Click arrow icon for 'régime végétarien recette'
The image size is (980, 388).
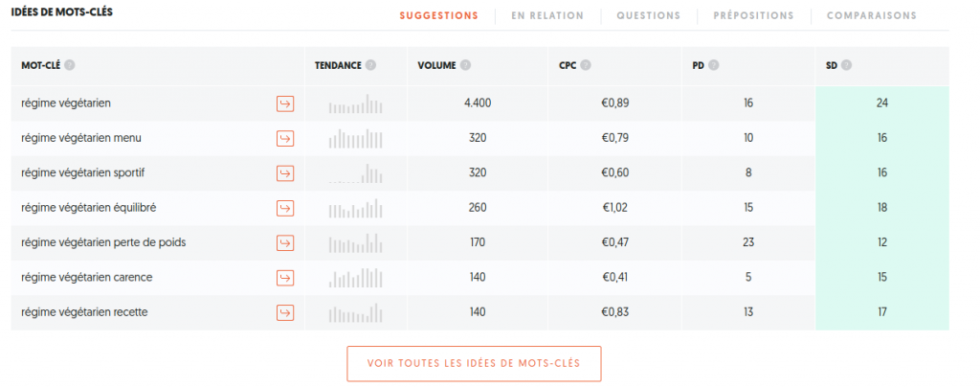tap(285, 312)
